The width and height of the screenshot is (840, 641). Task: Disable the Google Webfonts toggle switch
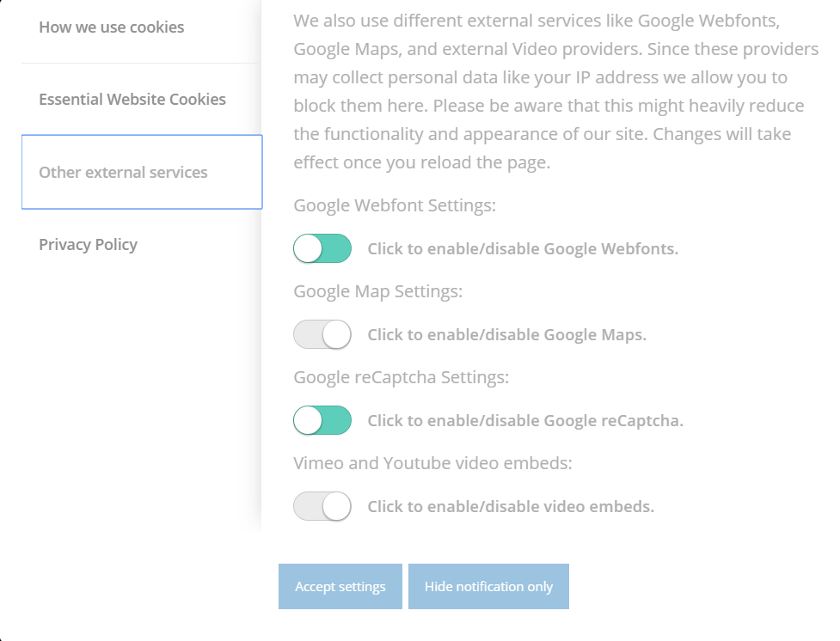point(322,248)
